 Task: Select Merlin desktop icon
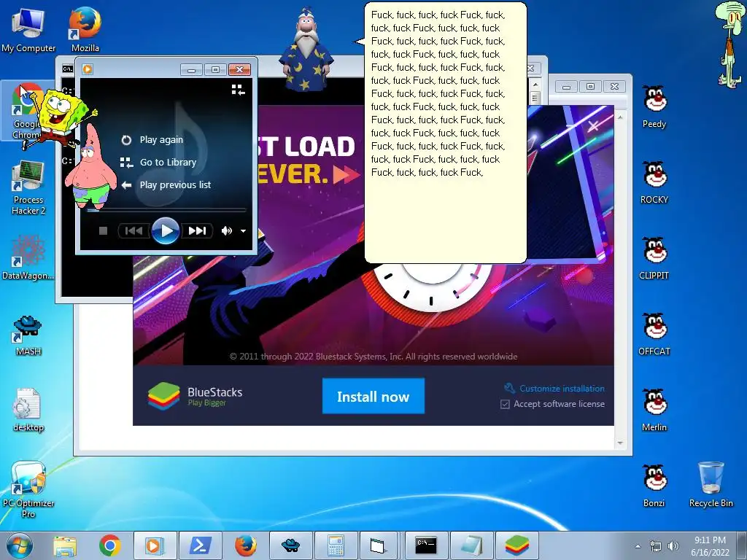click(x=654, y=410)
